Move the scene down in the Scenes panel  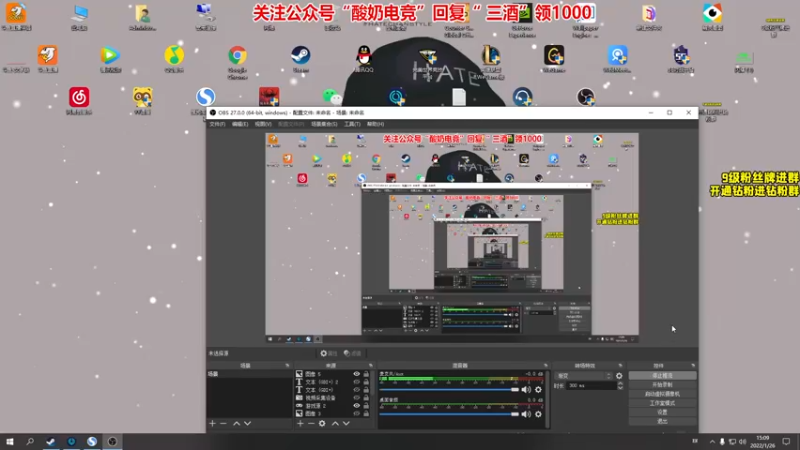247,423
